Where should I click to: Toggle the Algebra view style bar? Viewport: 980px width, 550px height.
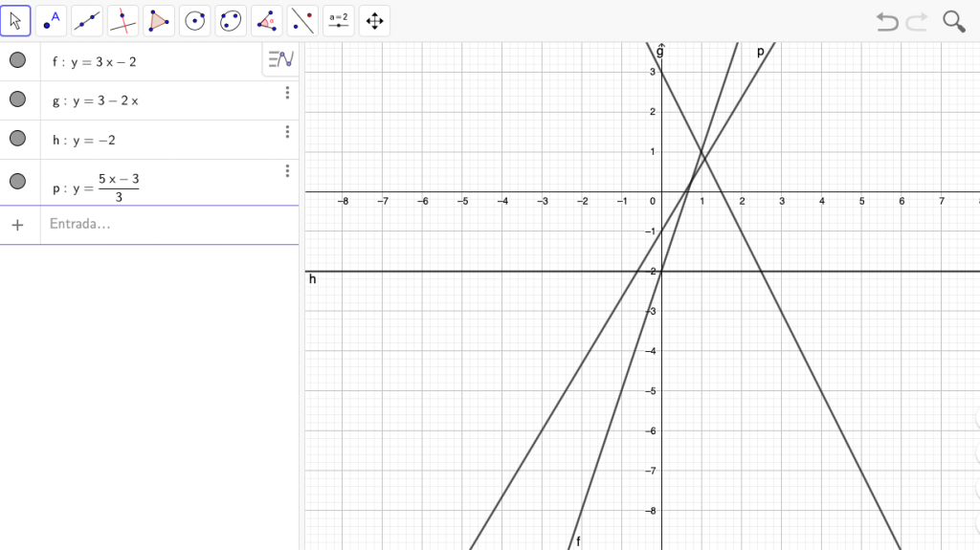(280, 59)
